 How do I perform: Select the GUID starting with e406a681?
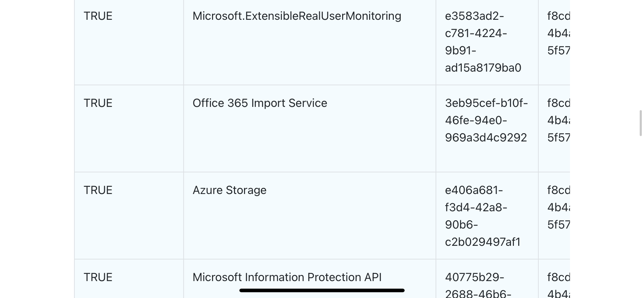pyautogui.click(x=483, y=216)
